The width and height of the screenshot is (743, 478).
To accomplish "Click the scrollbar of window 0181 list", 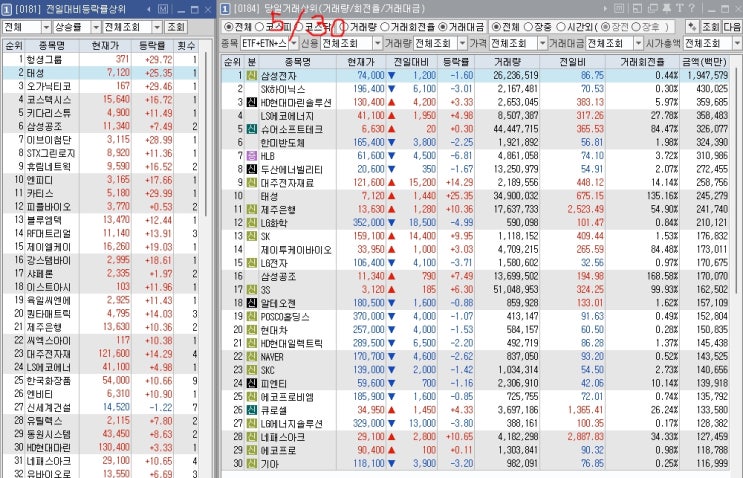I will point(206,133).
